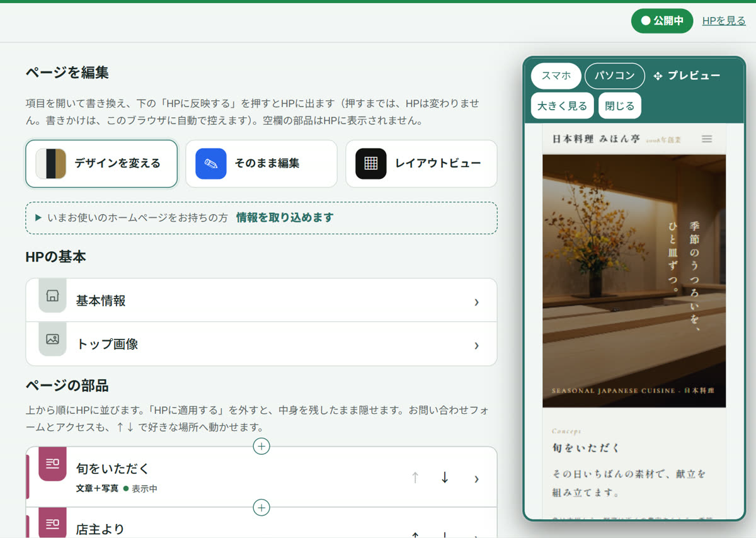The width and height of the screenshot is (756, 538).
Task: Click the そのまま編集 button
Action: tap(261, 164)
